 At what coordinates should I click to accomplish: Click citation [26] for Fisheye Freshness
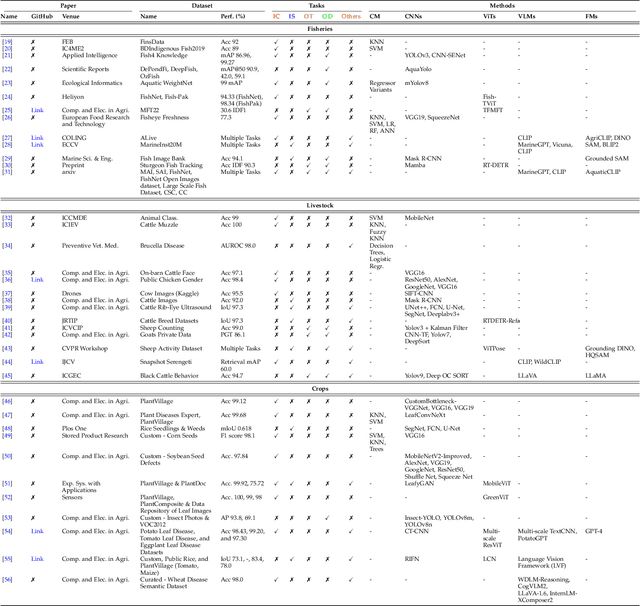click(7, 117)
